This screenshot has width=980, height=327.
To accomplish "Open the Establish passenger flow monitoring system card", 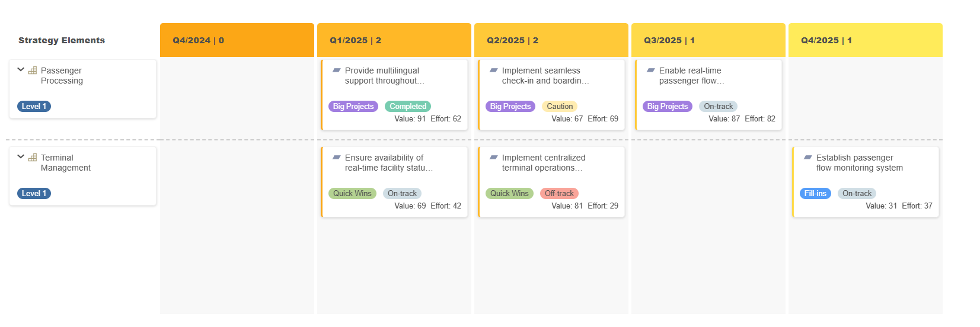I will tap(866, 182).
